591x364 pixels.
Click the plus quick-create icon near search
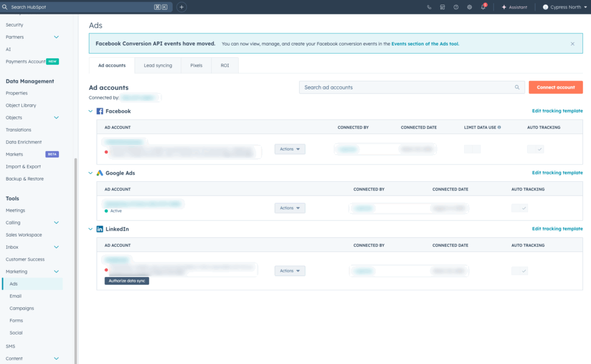coord(181,7)
